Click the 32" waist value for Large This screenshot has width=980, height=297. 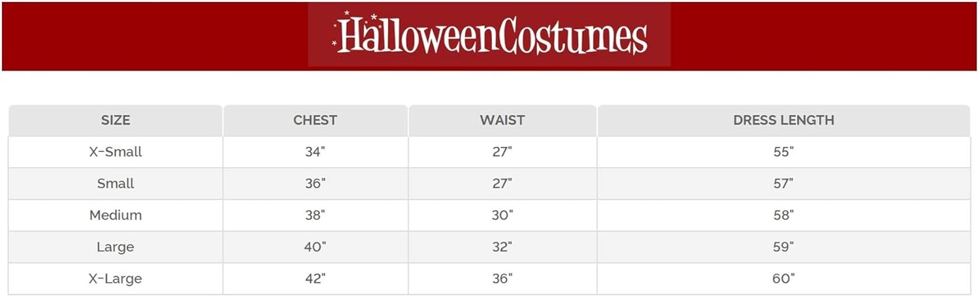tap(502, 247)
